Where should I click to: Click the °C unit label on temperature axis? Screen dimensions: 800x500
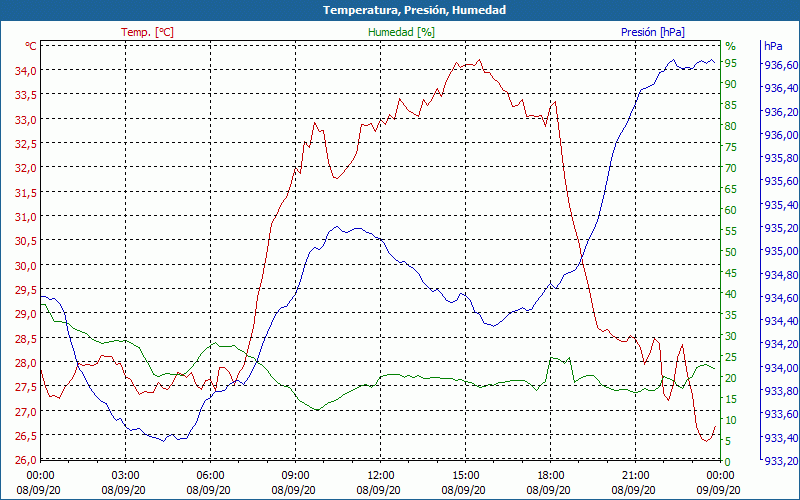coord(31,46)
